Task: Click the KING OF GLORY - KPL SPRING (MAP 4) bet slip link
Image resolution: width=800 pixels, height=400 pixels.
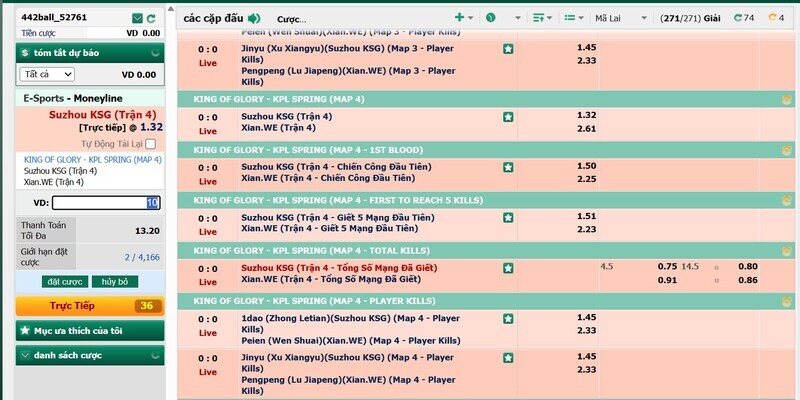Action: click(x=92, y=160)
